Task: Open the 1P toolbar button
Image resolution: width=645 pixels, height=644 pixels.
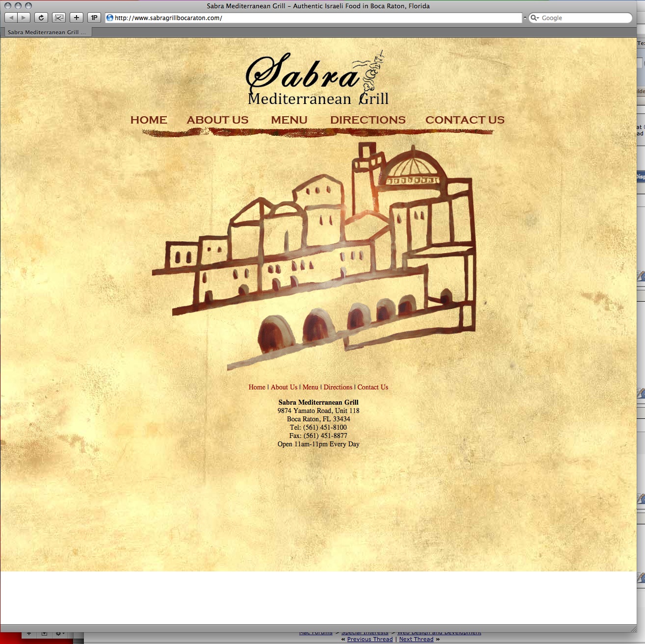Action: pos(94,18)
